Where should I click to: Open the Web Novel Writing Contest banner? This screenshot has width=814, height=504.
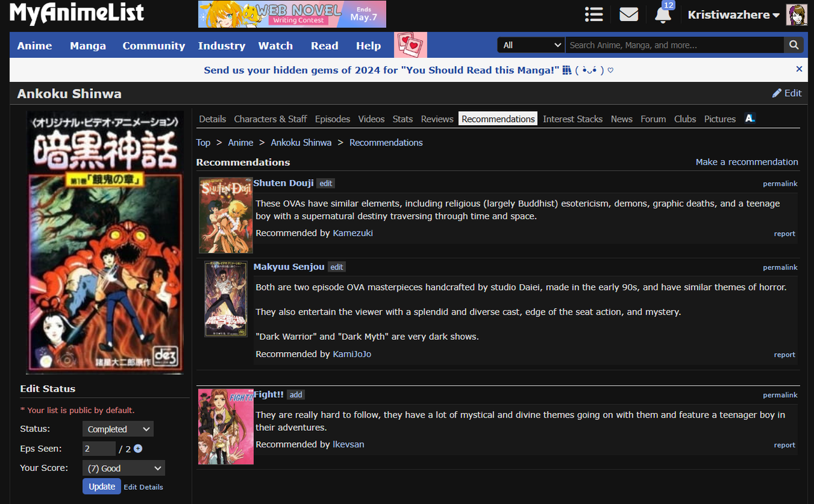(292, 14)
